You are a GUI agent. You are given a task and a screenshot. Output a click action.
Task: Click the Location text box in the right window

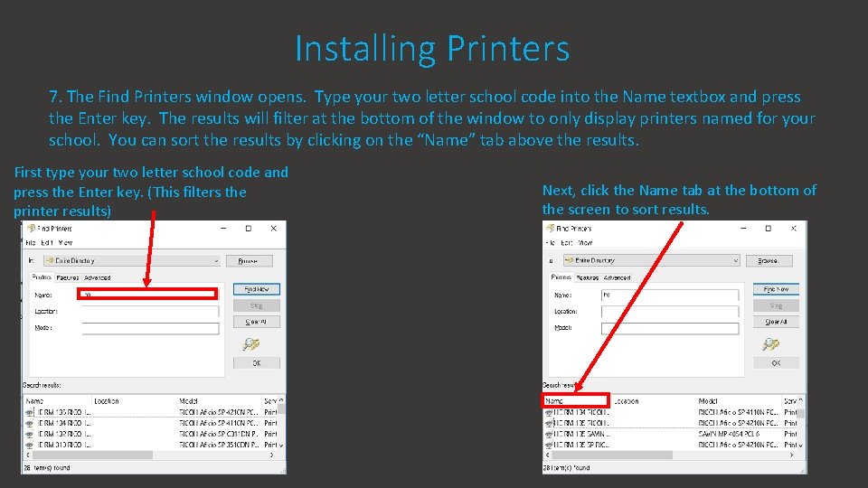(x=670, y=312)
